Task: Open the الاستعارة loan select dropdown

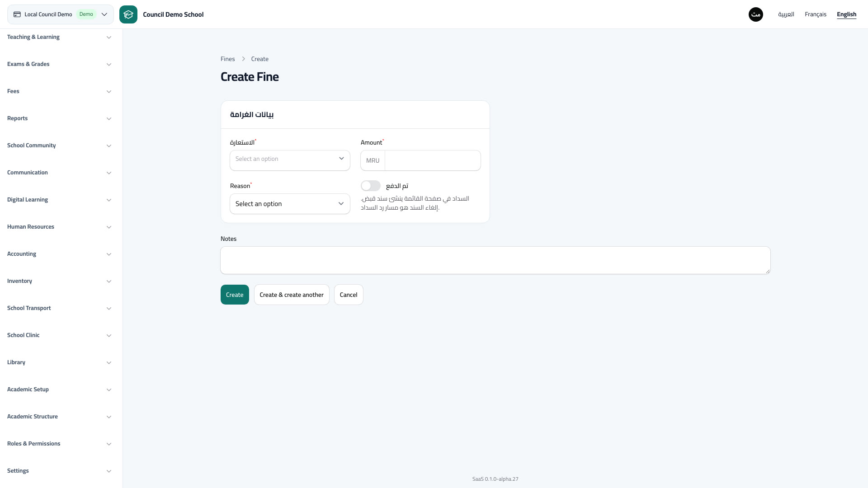Action: click(x=290, y=160)
